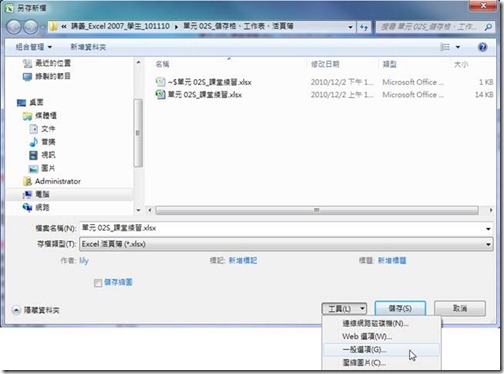Open the 文件 library folder
The width and height of the screenshot is (504, 374).
click(43, 129)
